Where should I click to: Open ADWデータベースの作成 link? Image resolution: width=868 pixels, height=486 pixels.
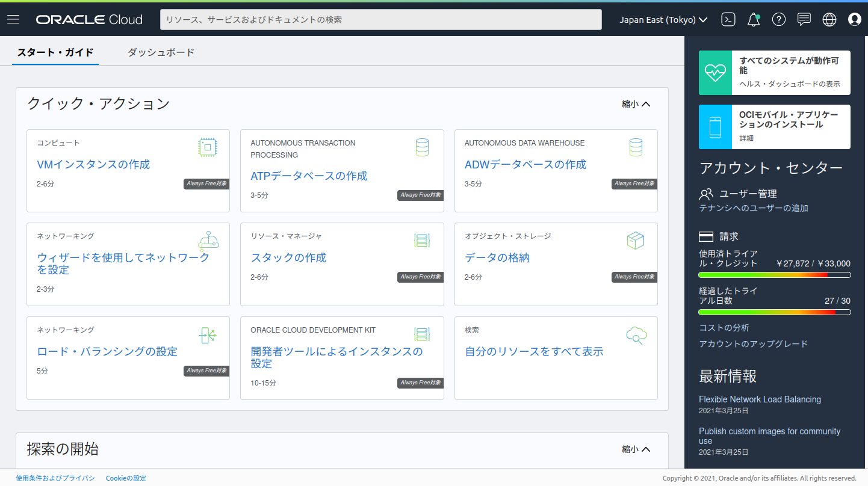tap(525, 164)
